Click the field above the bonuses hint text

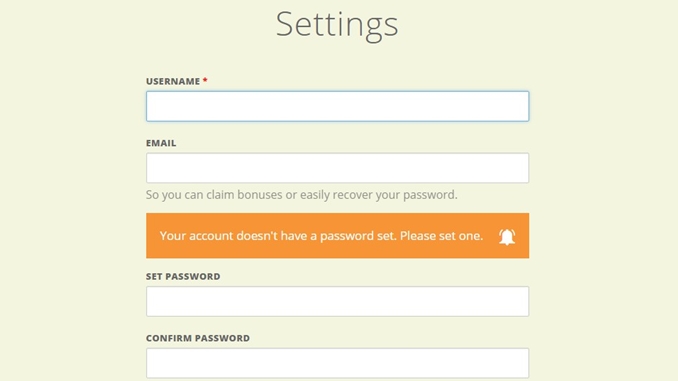(x=337, y=168)
